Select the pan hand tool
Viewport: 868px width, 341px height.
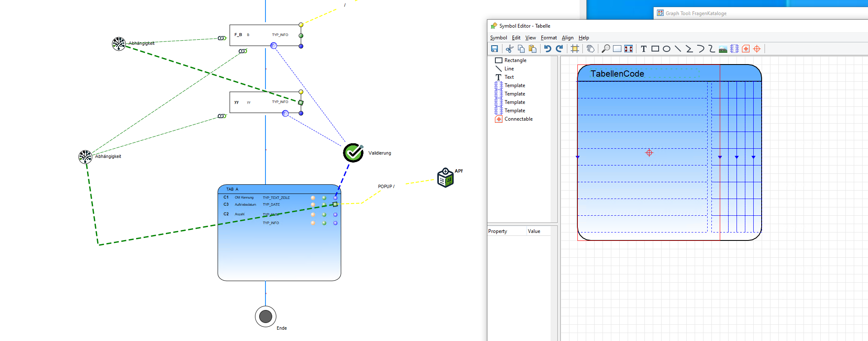[590, 49]
